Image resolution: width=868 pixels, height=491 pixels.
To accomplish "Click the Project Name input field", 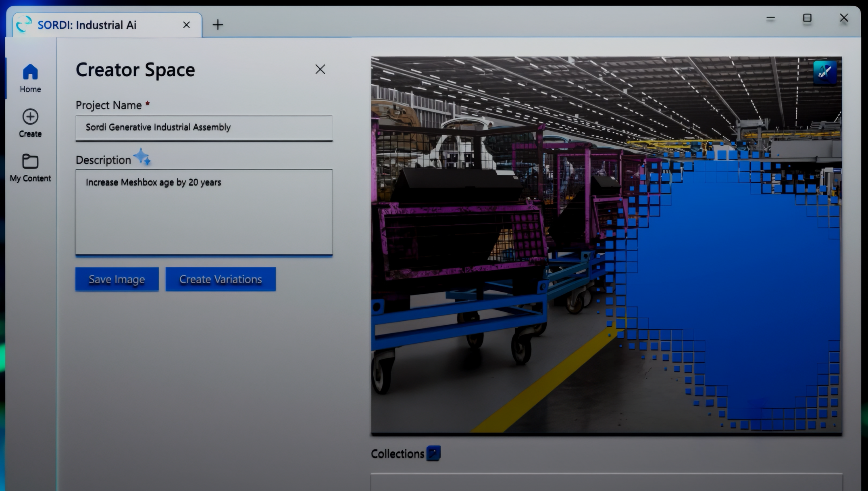I will (204, 128).
